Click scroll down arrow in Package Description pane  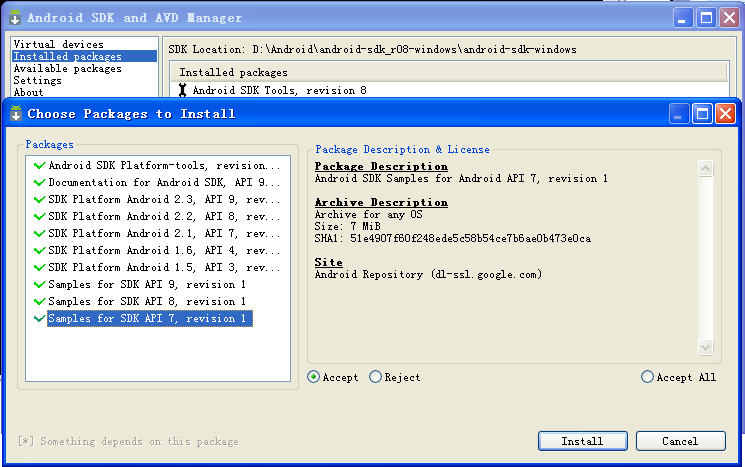[x=706, y=347]
